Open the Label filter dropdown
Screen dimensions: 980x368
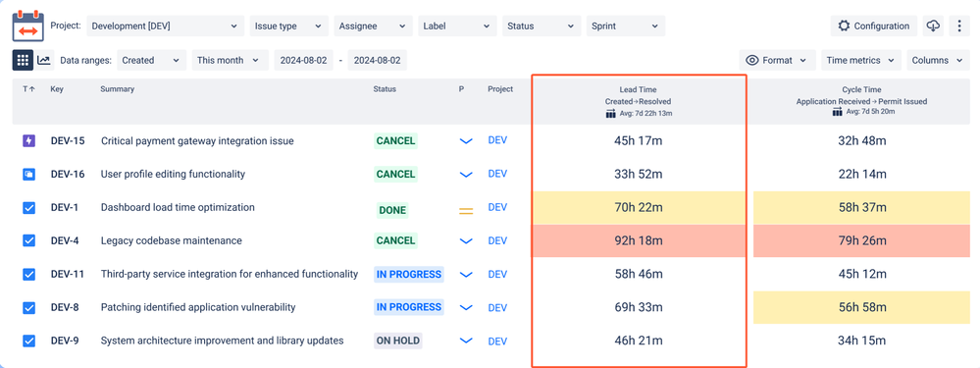coord(457,26)
